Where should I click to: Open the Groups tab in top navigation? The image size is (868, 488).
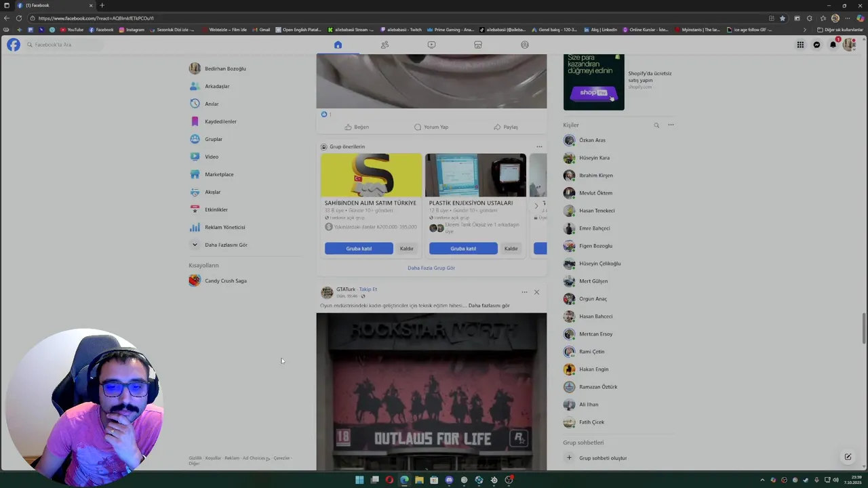(525, 45)
